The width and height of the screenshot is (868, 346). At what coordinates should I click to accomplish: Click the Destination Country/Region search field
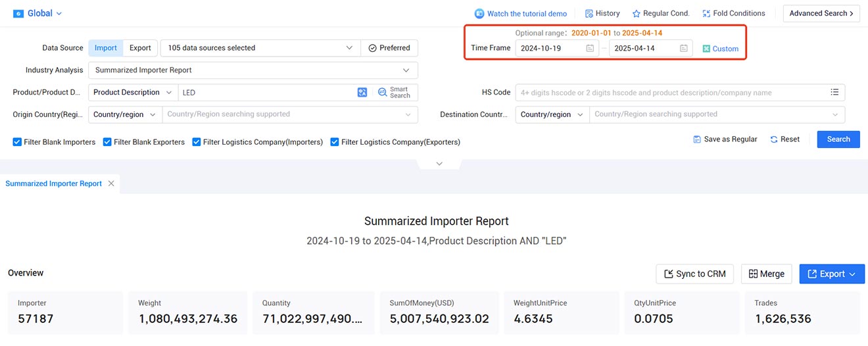click(717, 114)
